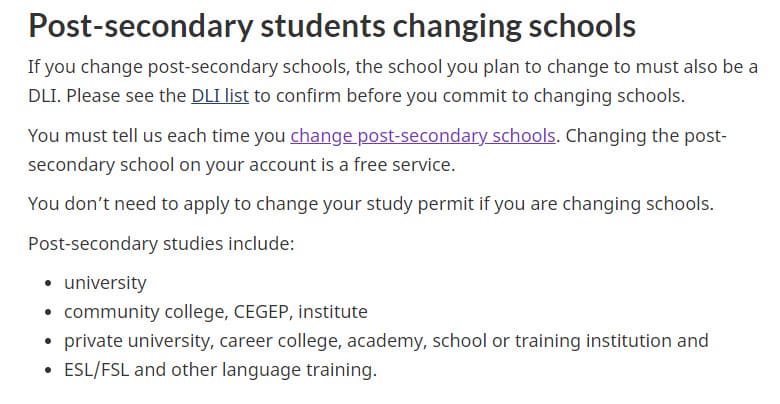780x404 pixels.
Task: Select the community college, CEGEP, institute item
Action: click(x=216, y=312)
